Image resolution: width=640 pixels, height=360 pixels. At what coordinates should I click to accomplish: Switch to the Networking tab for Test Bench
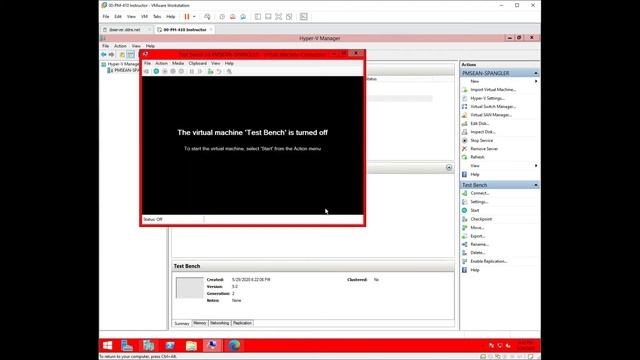click(x=220, y=323)
